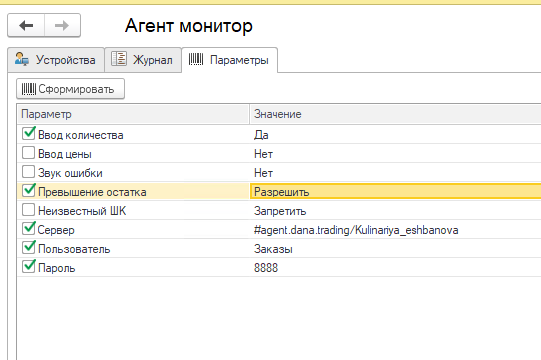The height and width of the screenshot is (360, 541).
Task: Switch to the Журнал tab
Action: tap(143, 60)
